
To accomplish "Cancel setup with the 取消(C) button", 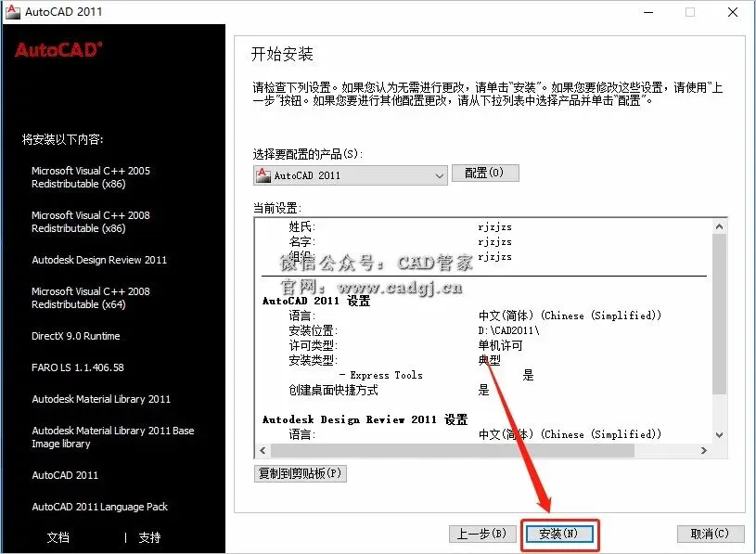I will [x=711, y=534].
